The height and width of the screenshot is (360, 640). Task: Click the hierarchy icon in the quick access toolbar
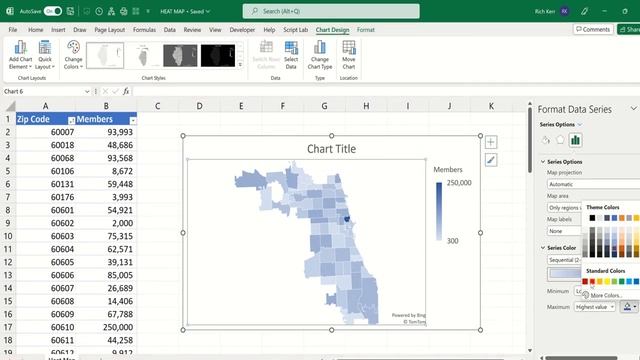[111, 11]
